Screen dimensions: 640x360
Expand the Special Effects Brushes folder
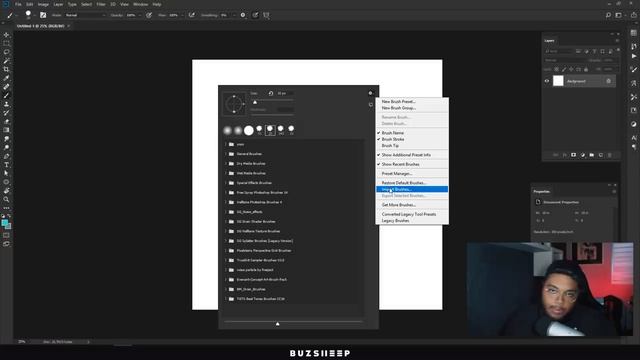[226, 183]
